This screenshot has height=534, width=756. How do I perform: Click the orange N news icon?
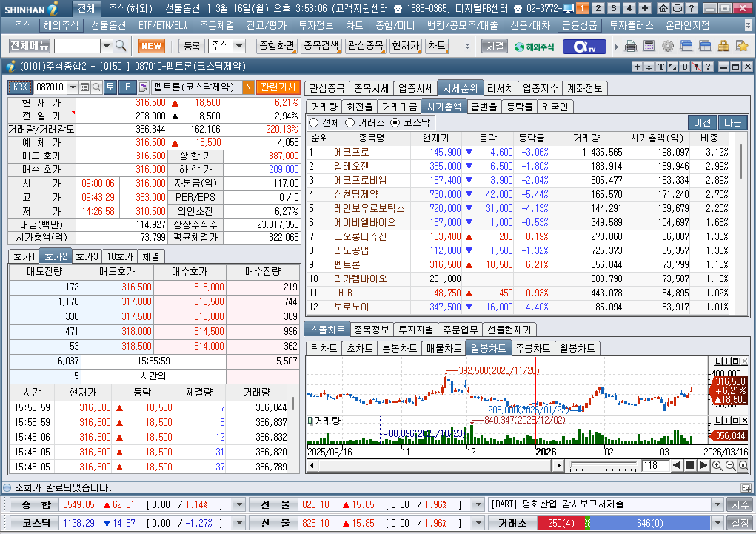(x=248, y=87)
